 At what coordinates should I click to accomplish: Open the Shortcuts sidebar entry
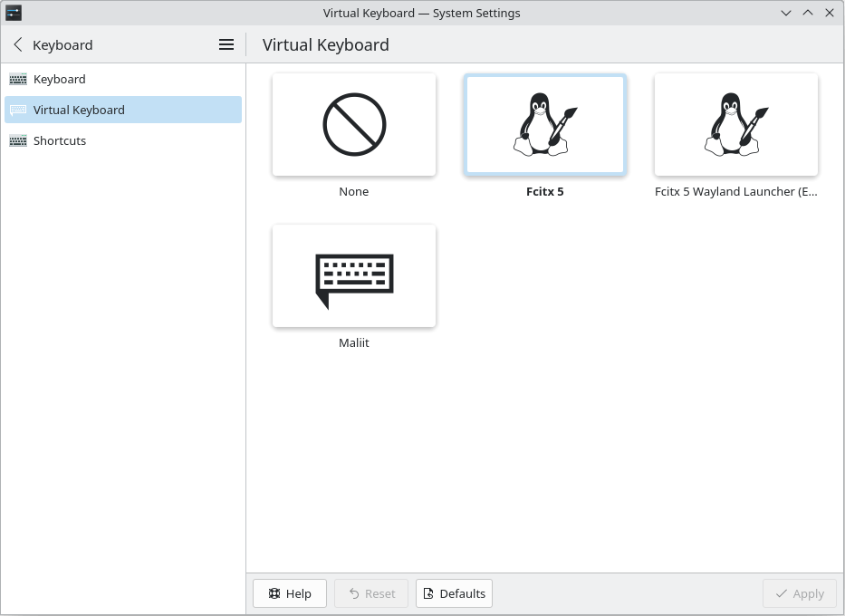click(123, 140)
